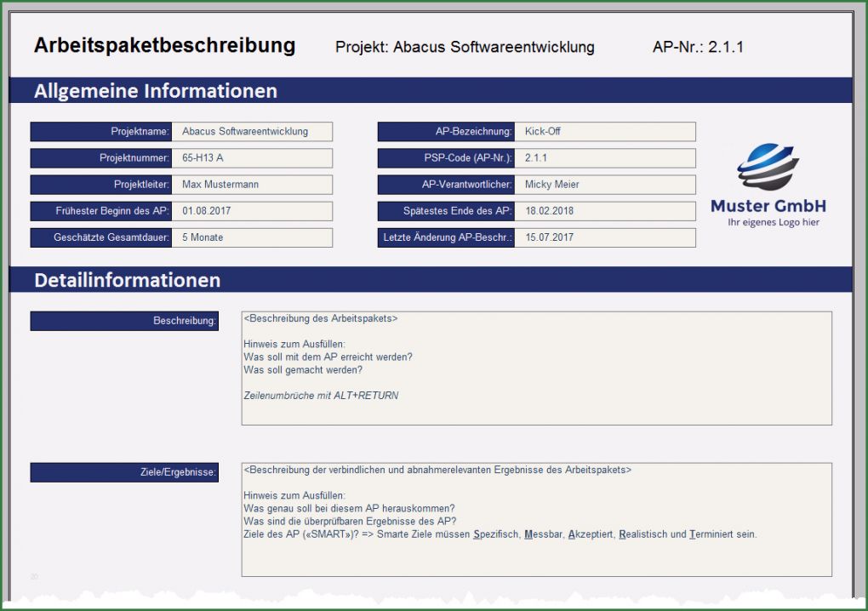Select the AP-Nr.: 2.1.1 heading text
868x611 pixels.
698,48
